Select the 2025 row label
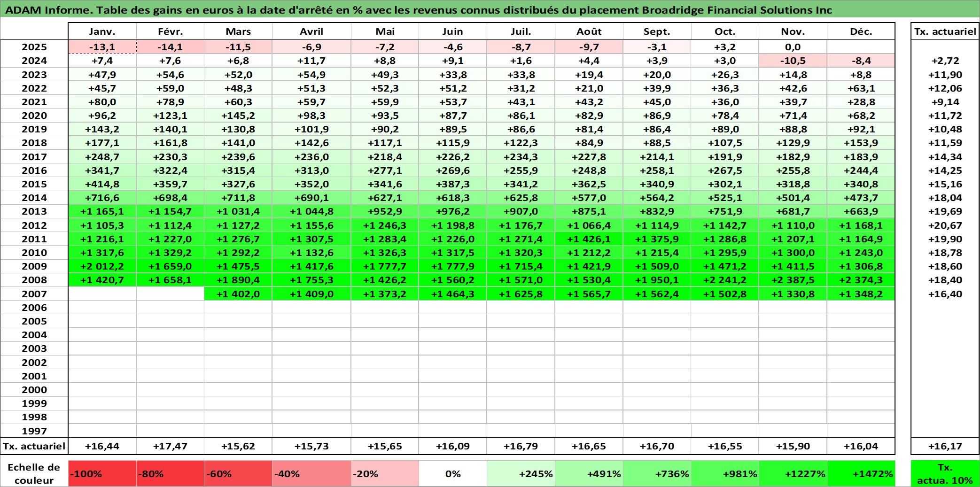The height and width of the screenshot is (487, 980). click(x=34, y=47)
